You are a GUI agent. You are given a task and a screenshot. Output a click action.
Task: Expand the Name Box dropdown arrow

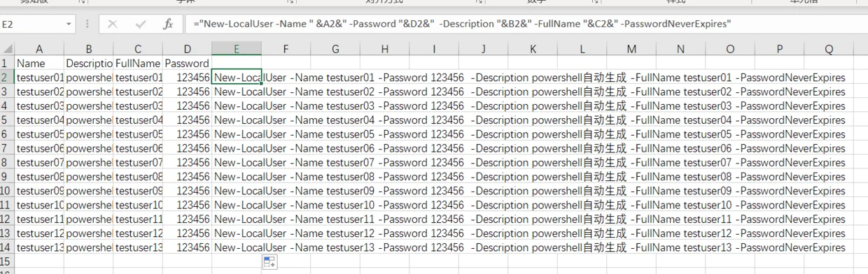point(69,24)
